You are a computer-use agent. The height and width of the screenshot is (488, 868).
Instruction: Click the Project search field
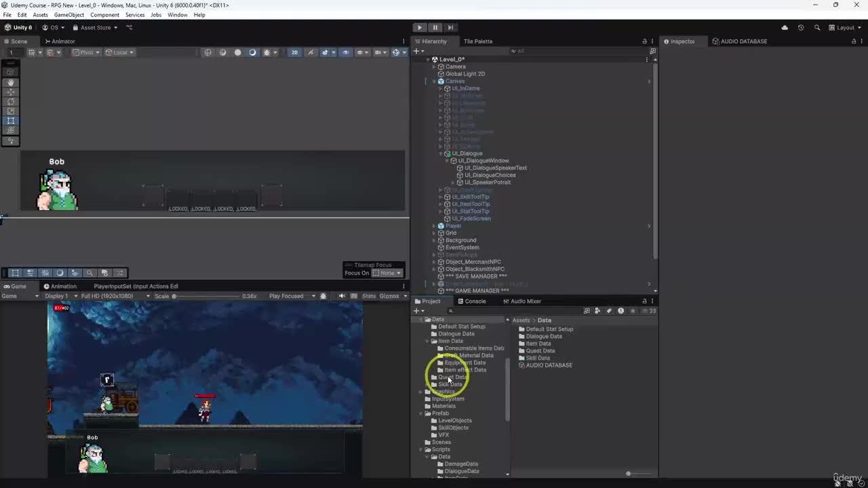[x=515, y=311]
